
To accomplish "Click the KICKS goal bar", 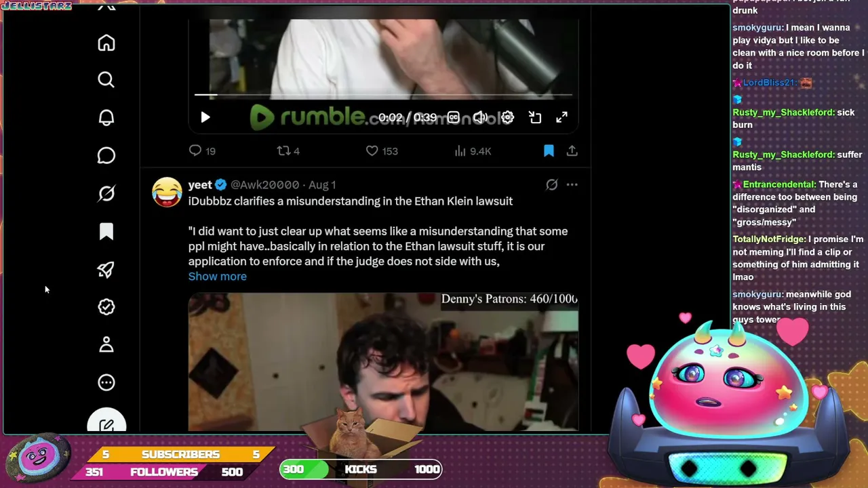I will (x=361, y=469).
